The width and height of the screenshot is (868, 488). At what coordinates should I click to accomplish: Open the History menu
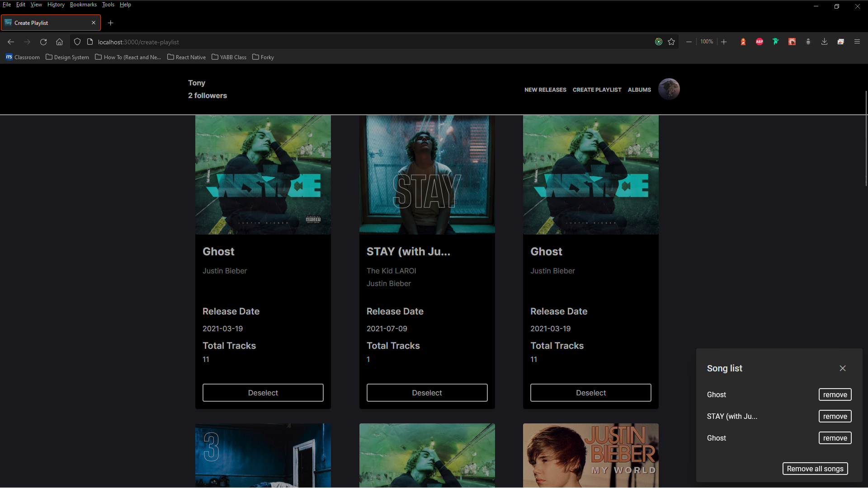(x=56, y=5)
